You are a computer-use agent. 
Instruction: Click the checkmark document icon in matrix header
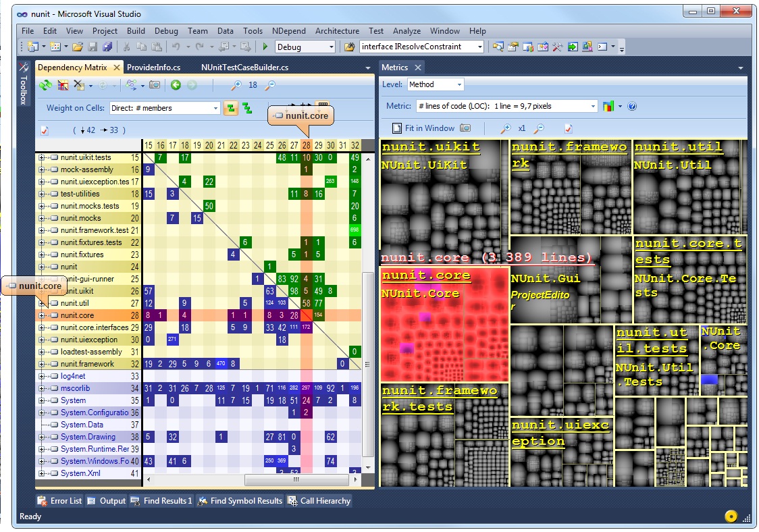pos(45,130)
